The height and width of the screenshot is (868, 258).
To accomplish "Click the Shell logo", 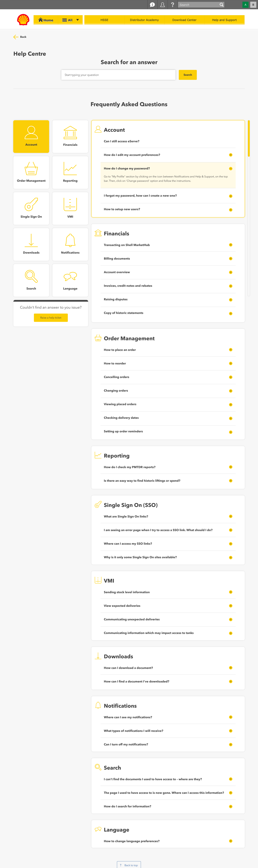I will (x=23, y=20).
